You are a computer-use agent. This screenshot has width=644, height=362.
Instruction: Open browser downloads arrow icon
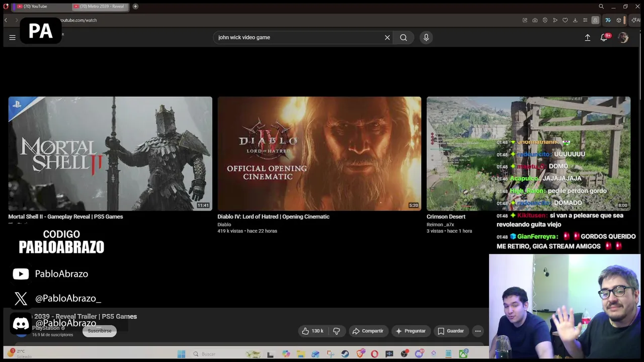[x=575, y=20]
